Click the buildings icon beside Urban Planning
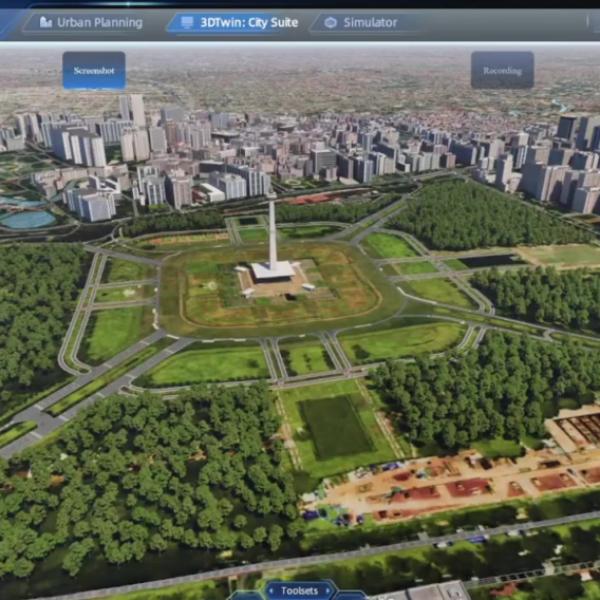 [46, 22]
